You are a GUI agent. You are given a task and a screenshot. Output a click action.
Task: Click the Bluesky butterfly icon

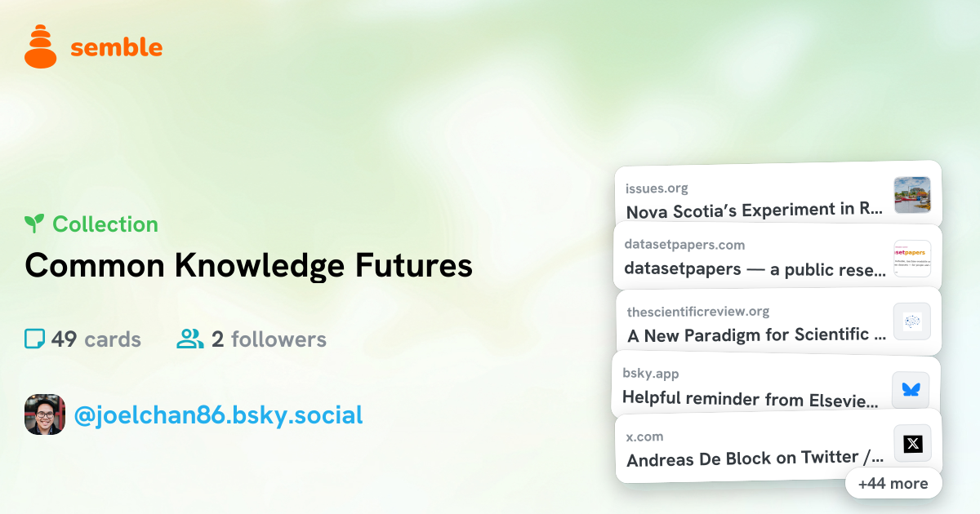coord(911,389)
